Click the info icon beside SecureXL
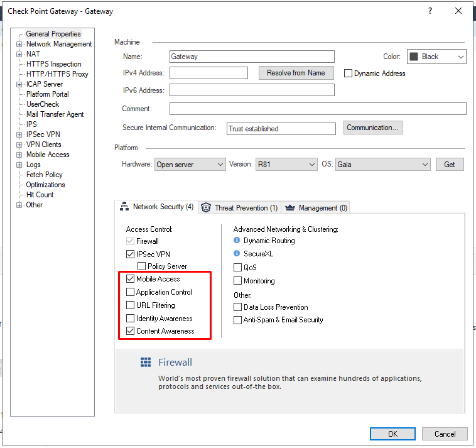Image resolution: width=476 pixels, height=448 pixels. tap(237, 254)
